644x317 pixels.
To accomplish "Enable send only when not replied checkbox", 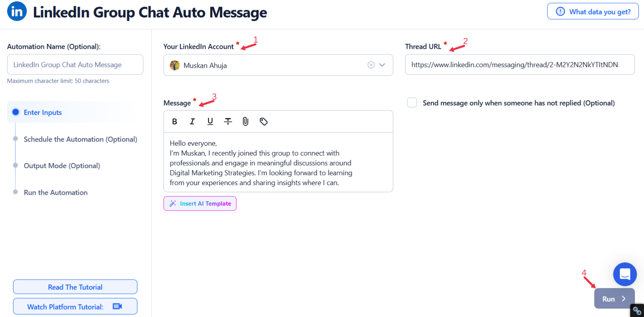I will tap(412, 103).
